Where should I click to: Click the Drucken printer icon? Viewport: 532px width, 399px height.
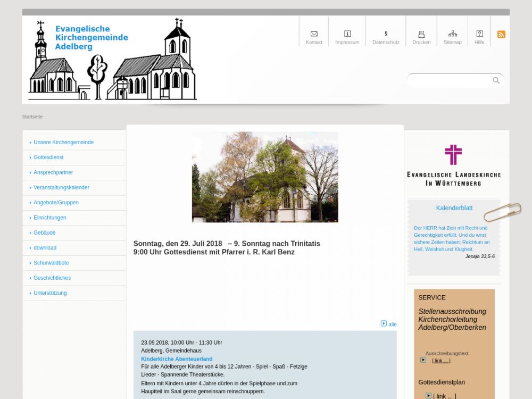click(x=421, y=34)
